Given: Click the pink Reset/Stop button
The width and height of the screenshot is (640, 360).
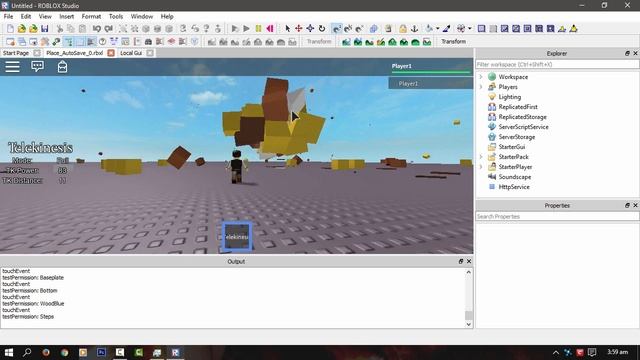Looking at the screenshot, I should pos(270,29).
